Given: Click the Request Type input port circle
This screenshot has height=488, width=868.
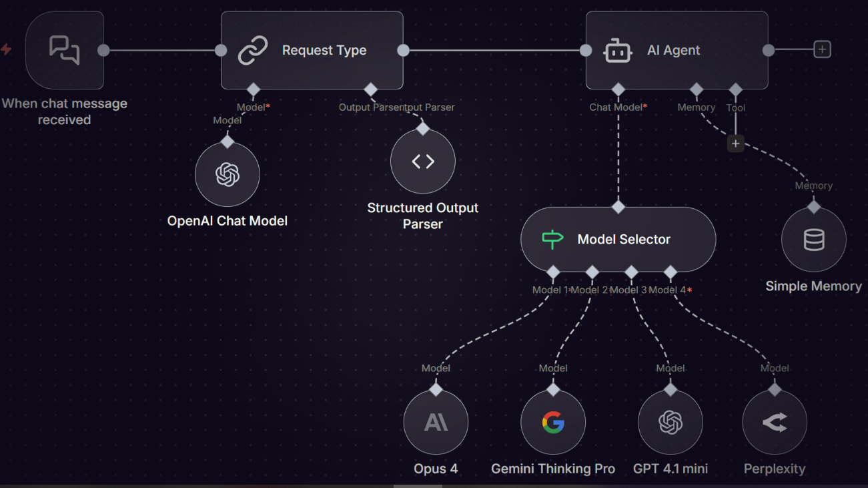Looking at the screenshot, I should click(221, 50).
